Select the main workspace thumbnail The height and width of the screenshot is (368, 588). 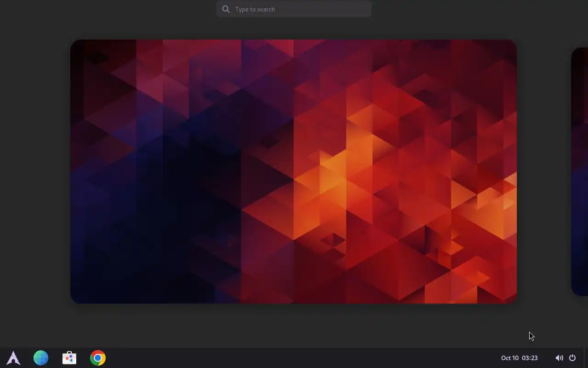pyautogui.click(x=294, y=172)
